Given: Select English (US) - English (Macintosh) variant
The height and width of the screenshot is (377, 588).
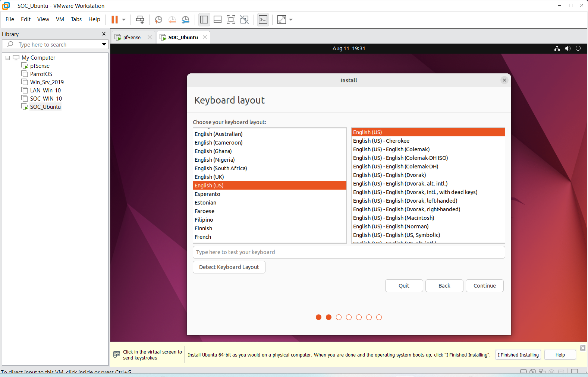Looking at the screenshot, I should pos(428,218).
